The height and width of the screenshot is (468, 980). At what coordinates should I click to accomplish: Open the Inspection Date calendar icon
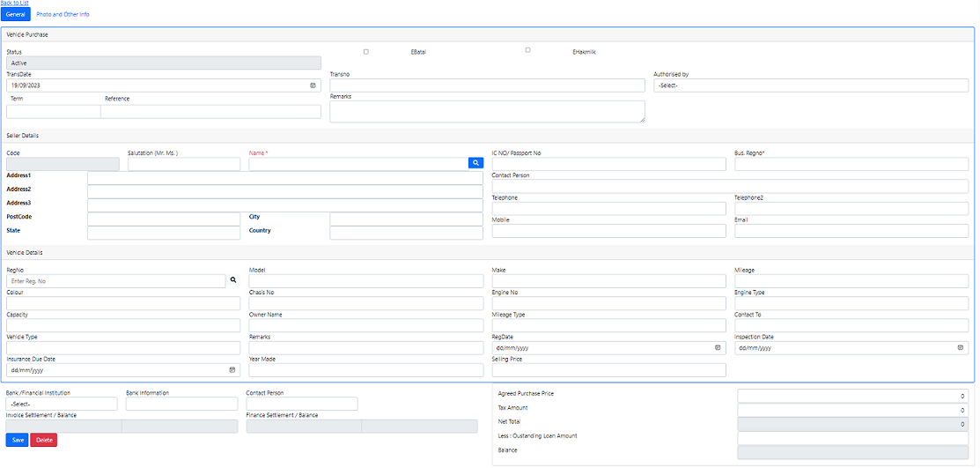click(x=960, y=348)
